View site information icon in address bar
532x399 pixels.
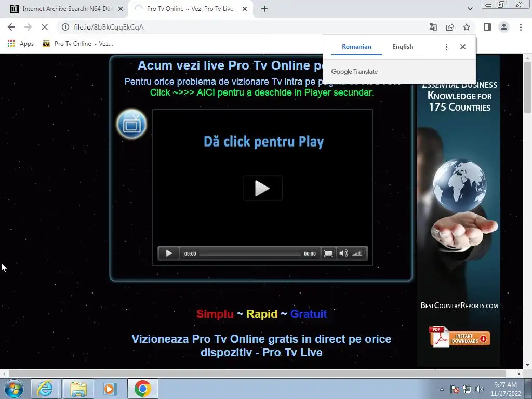pyautogui.click(x=65, y=27)
